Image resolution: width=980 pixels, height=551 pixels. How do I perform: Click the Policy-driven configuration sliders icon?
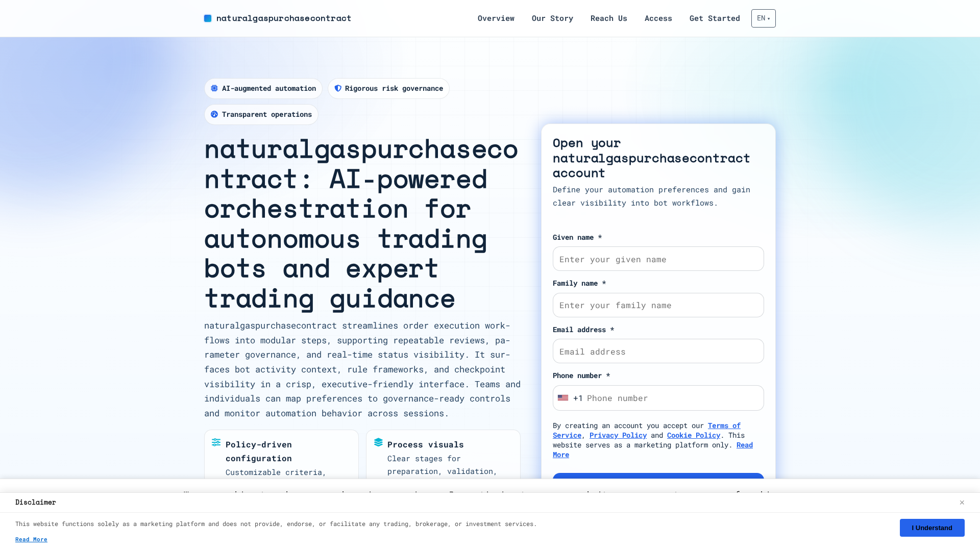pyautogui.click(x=216, y=442)
